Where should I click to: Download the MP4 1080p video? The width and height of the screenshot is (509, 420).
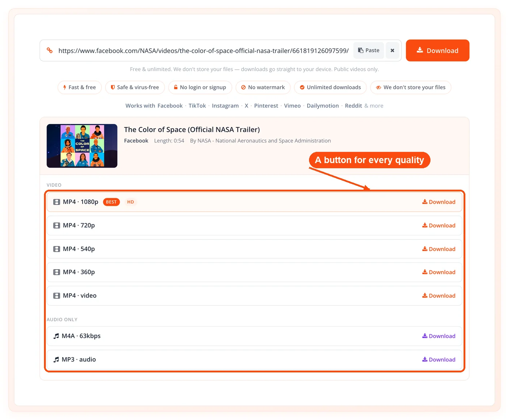coord(439,202)
